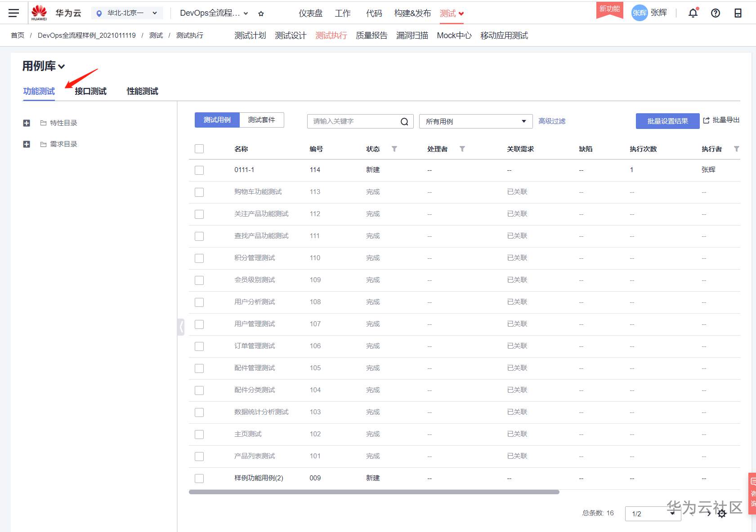Image resolution: width=756 pixels, height=532 pixels.
Task: Open the 仪表盘 menu
Action: 311,13
